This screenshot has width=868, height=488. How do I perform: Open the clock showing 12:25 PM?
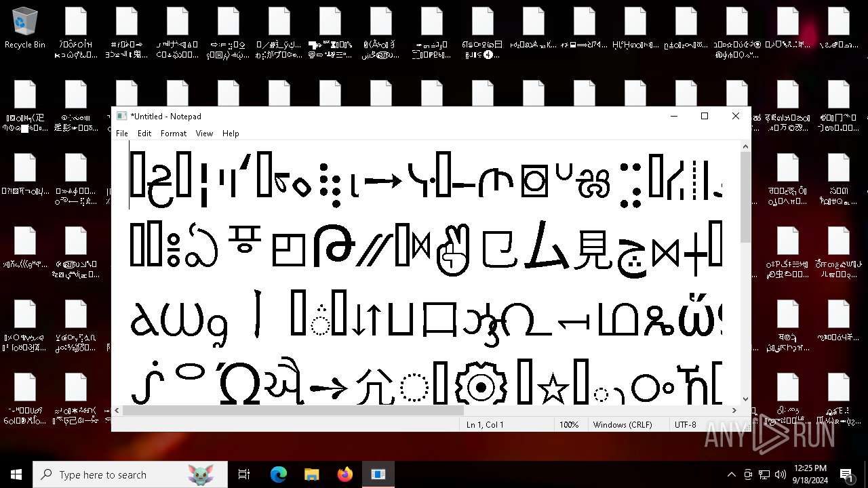point(810,474)
